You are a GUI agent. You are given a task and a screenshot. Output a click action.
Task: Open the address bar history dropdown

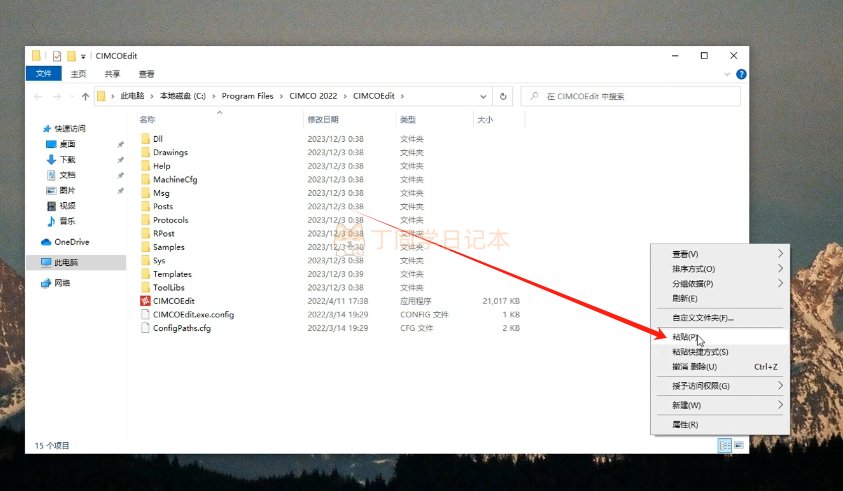[x=483, y=96]
